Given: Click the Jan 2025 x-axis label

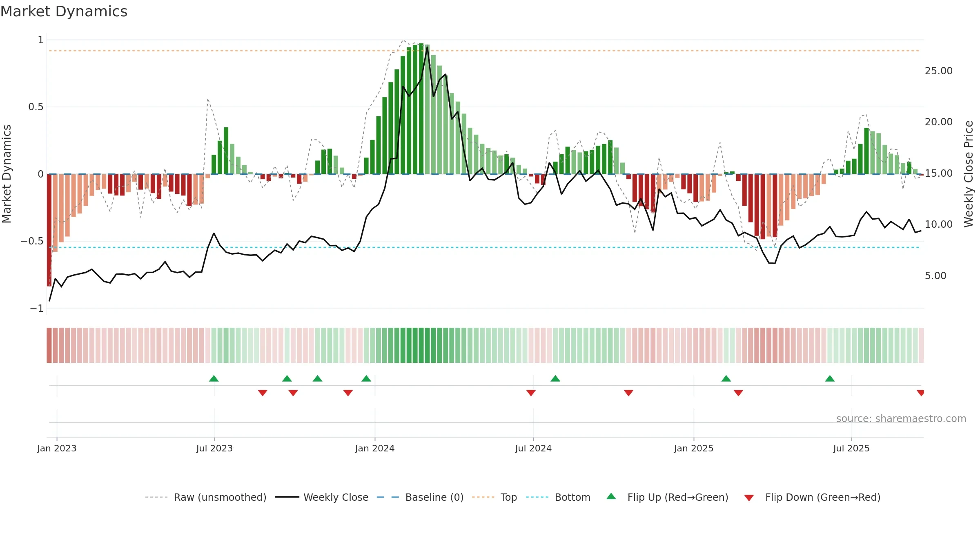Looking at the screenshot, I should (x=694, y=448).
